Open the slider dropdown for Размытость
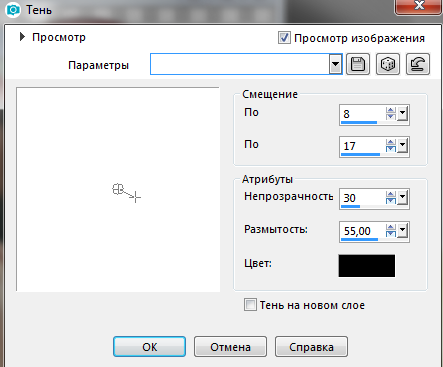Viewport: 443px width, 367px height. point(402,230)
